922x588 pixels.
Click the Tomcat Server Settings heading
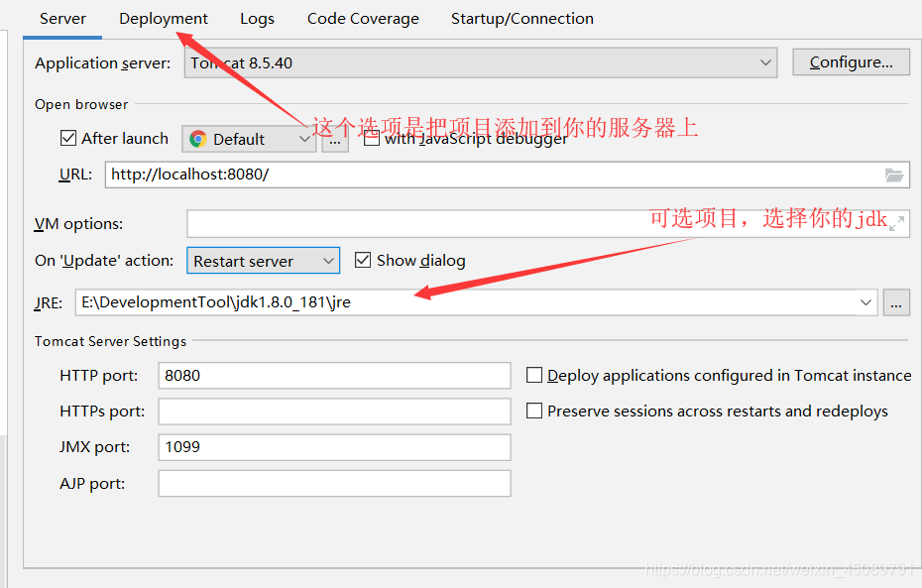pyautogui.click(x=111, y=341)
